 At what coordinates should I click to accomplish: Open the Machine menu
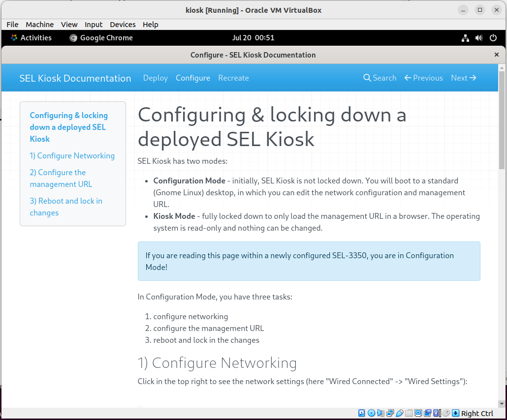(x=40, y=25)
